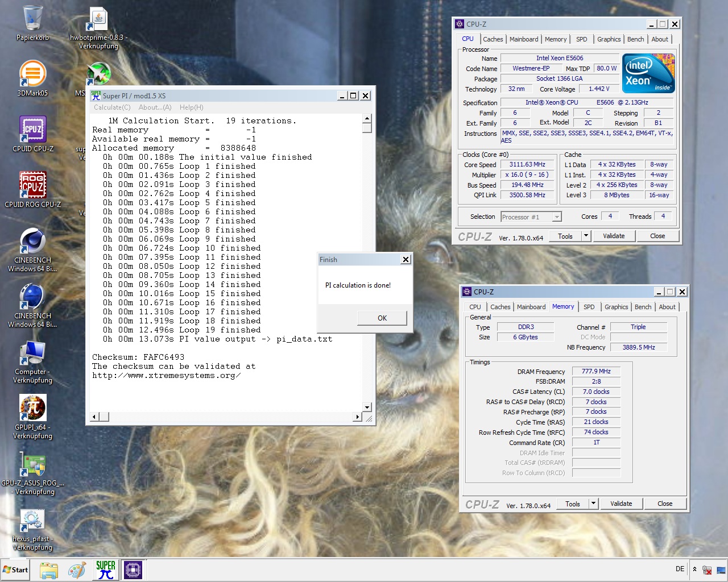
Task: Click the upper CPU-Z title bar icon
Action: [460, 24]
